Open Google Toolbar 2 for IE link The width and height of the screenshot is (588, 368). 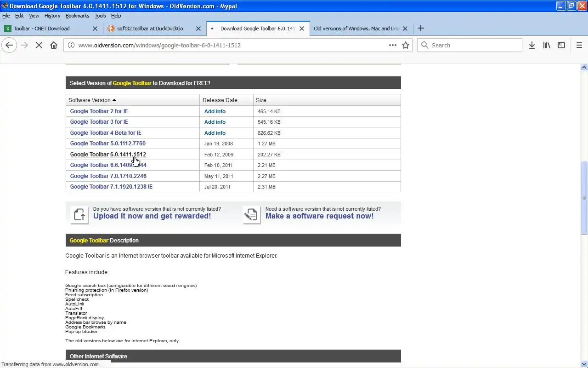click(99, 111)
